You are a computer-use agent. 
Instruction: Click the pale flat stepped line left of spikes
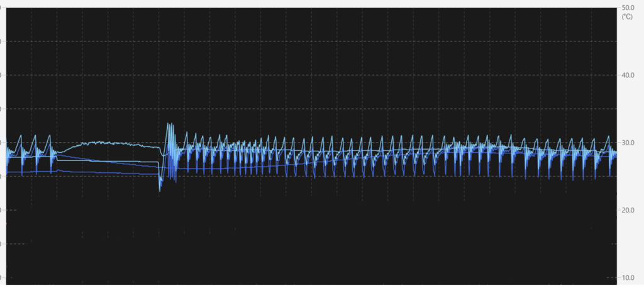107,162
